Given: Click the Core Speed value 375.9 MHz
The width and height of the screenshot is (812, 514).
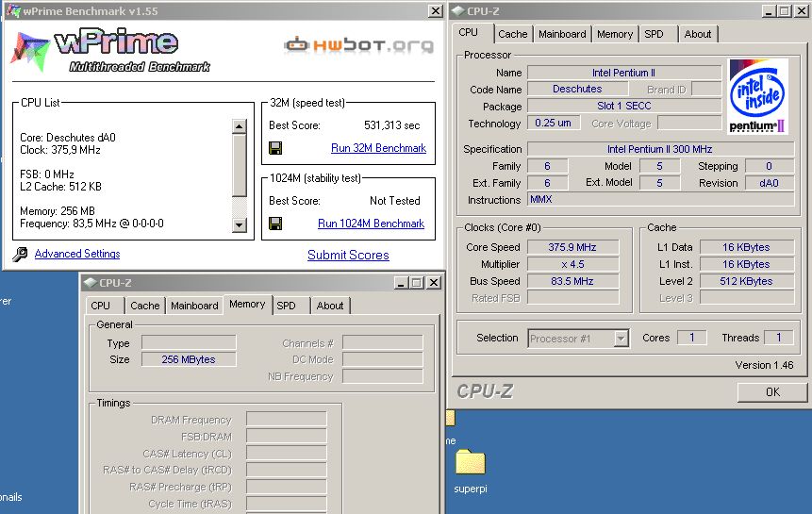Looking at the screenshot, I should pos(572,247).
